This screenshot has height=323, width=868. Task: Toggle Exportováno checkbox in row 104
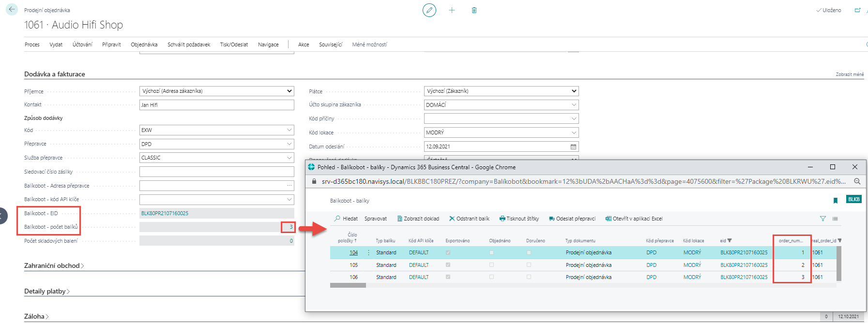pyautogui.click(x=448, y=252)
